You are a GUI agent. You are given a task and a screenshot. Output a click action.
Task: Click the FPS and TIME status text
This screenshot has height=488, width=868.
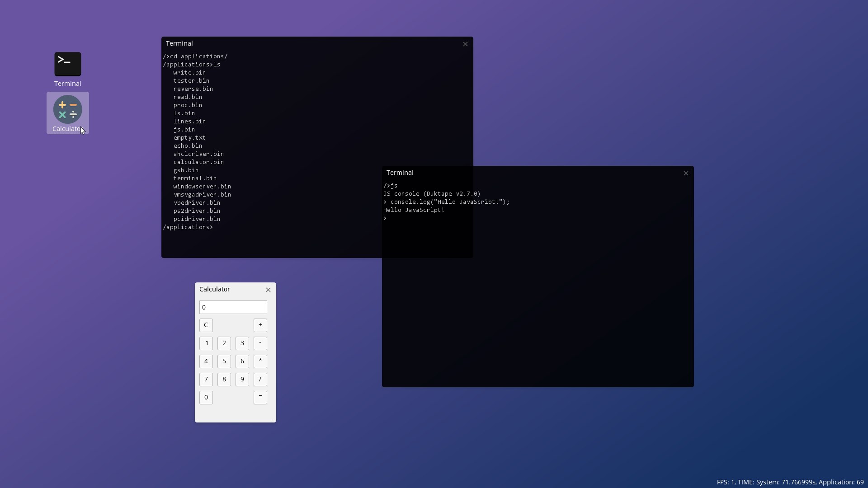(x=790, y=482)
